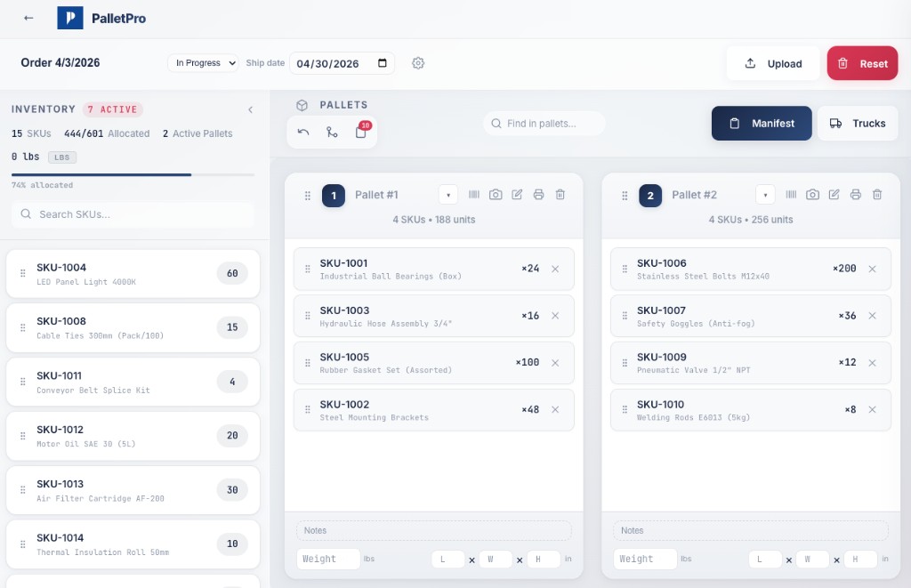Collapse the inventory panel chevron
911x588 pixels.
250,109
